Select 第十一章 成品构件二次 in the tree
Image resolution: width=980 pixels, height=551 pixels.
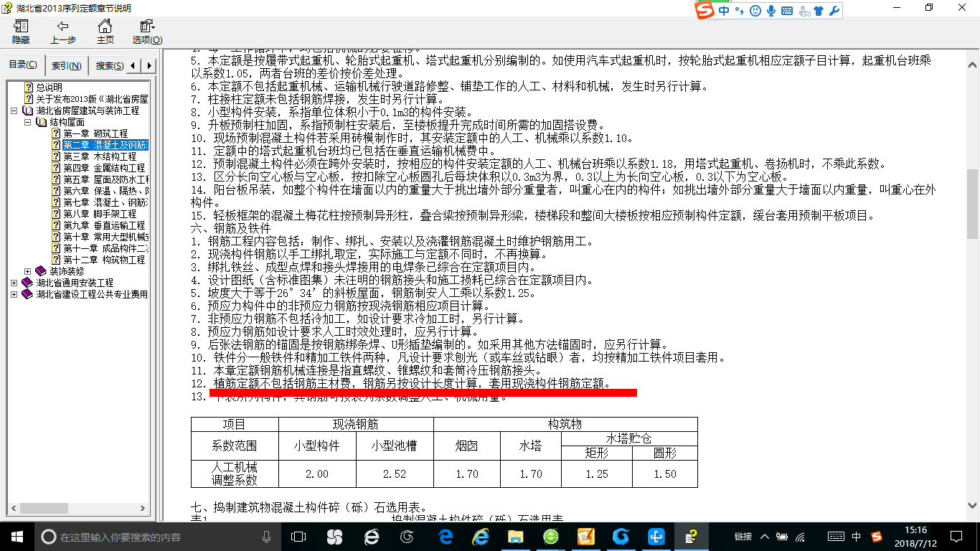[x=105, y=248]
